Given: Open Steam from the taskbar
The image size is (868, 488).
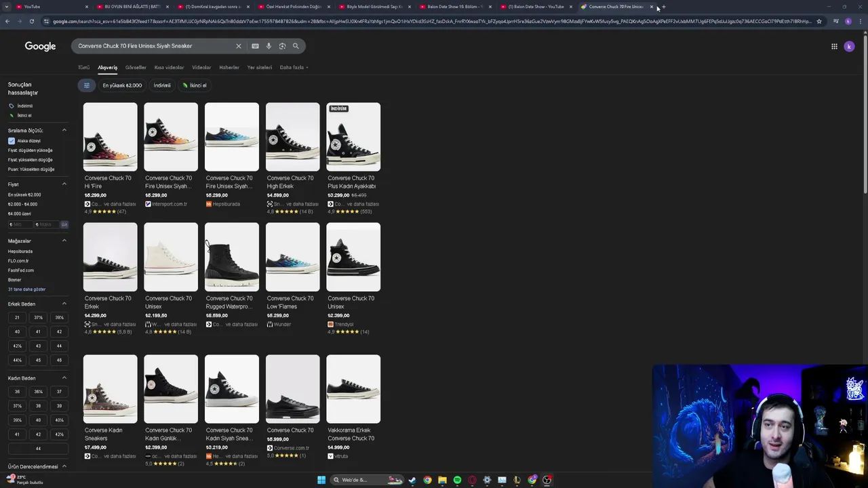Looking at the screenshot, I should (x=412, y=480).
